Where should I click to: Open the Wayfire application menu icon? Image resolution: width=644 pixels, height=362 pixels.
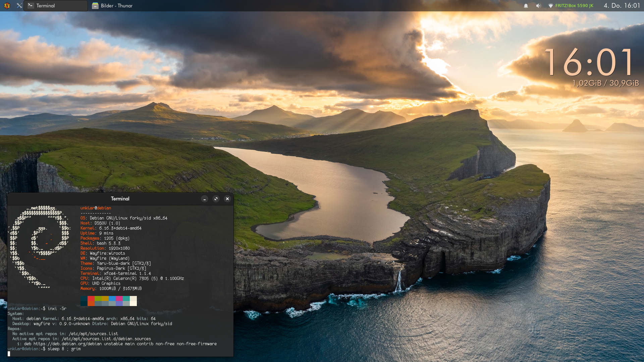[x=7, y=6]
